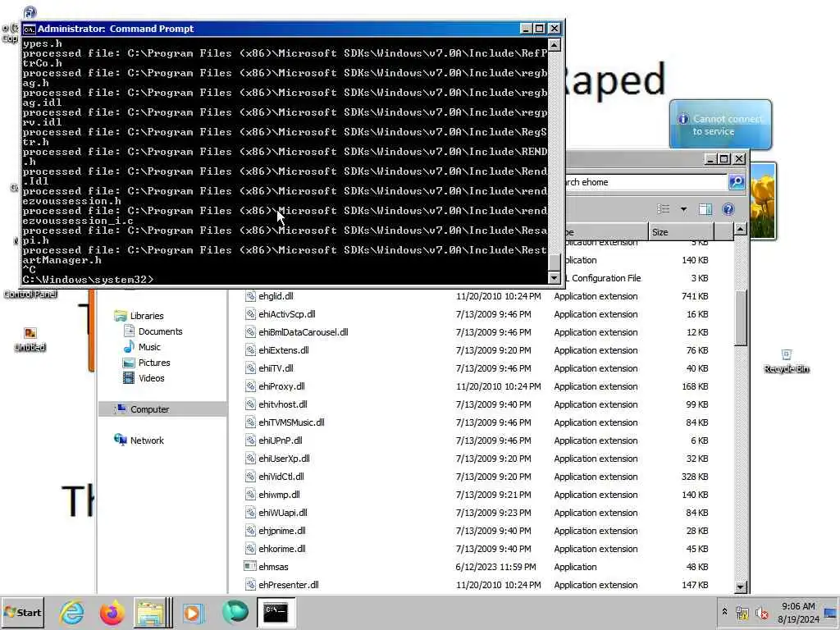The height and width of the screenshot is (630, 840).
Task: Change the view icon in Explorer toolbar
Action: point(663,209)
